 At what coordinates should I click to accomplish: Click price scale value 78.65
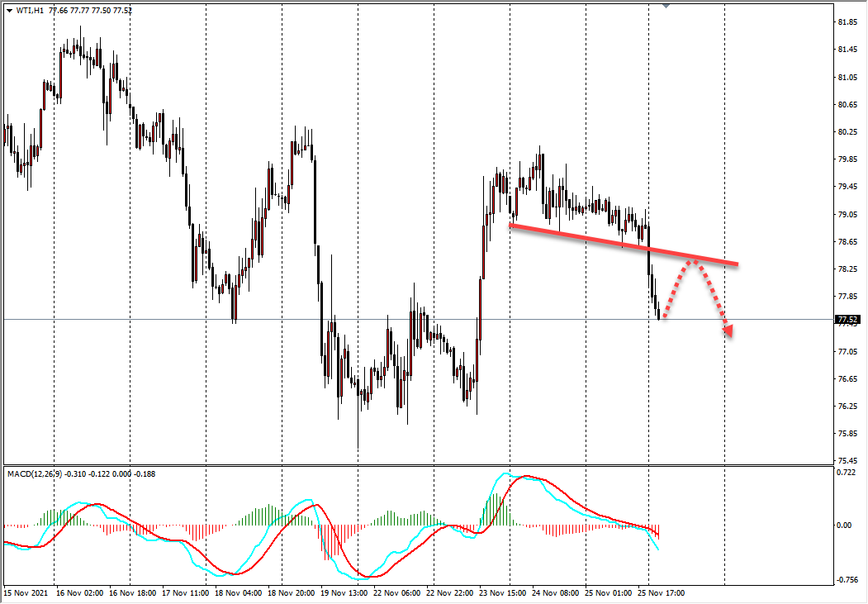[x=847, y=241]
